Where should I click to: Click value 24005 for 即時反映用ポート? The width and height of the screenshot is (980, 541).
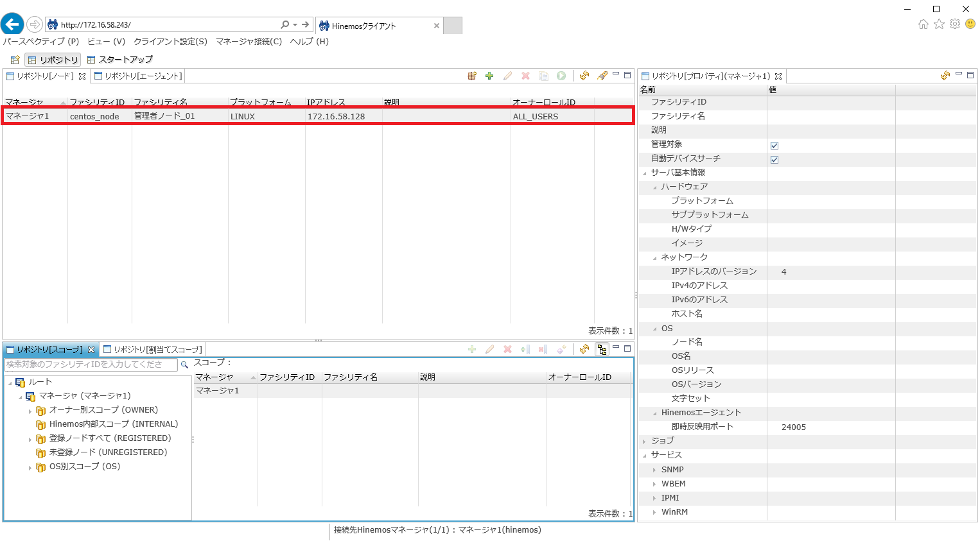(794, 427)
